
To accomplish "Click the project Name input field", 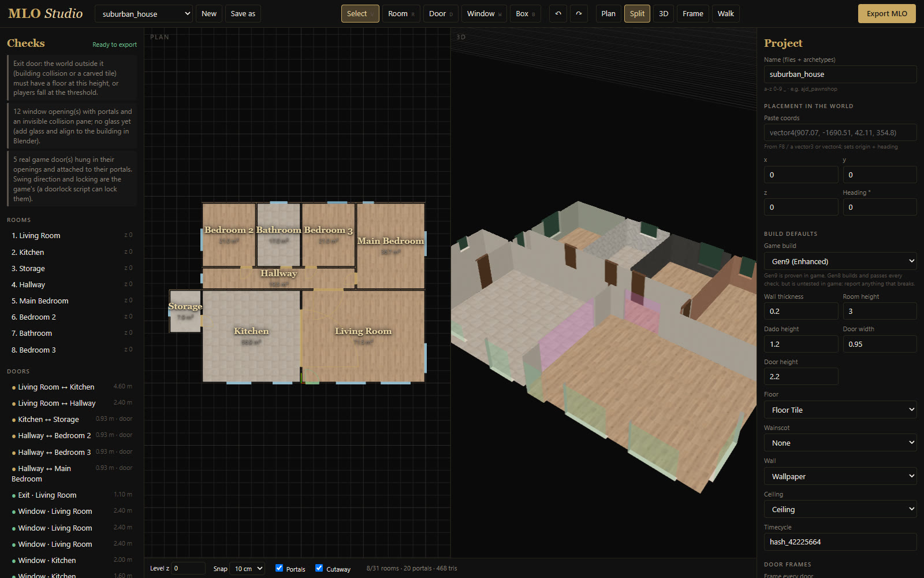I will tap(840, 74).
